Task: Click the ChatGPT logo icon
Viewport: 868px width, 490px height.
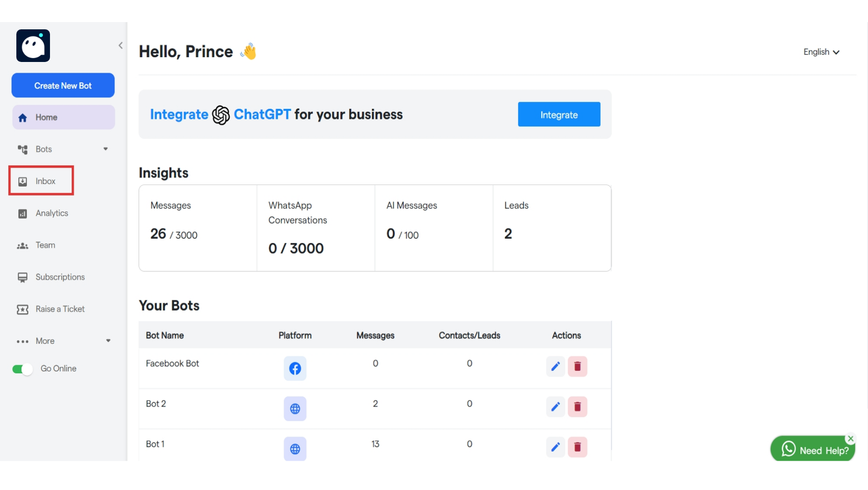Action: (x=221, y=115)
